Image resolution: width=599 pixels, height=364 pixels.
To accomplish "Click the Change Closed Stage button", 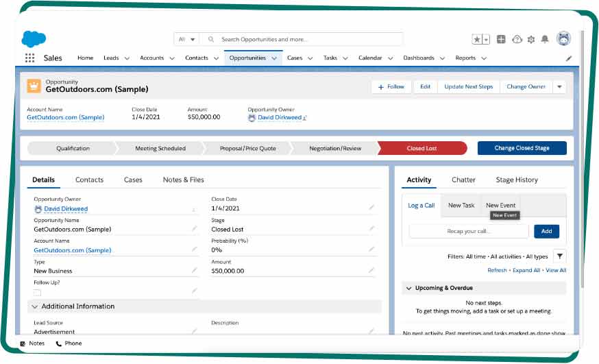I will coord(522,148).
